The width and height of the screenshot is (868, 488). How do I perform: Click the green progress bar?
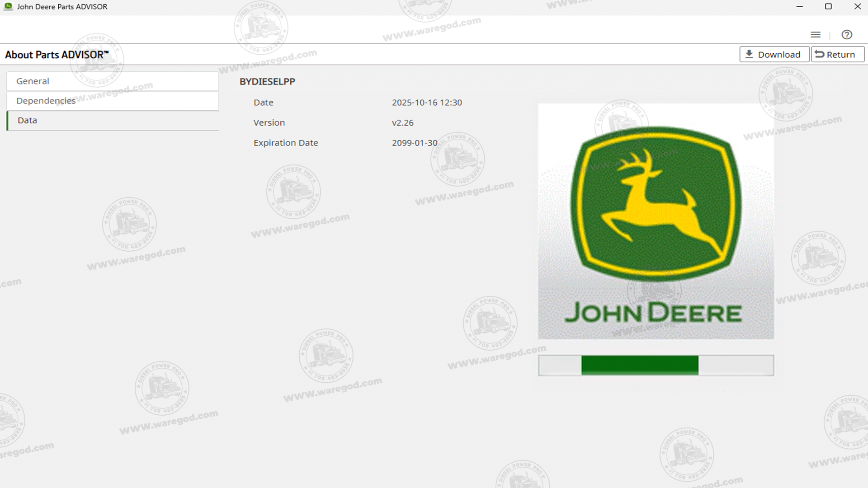point(639,365)
